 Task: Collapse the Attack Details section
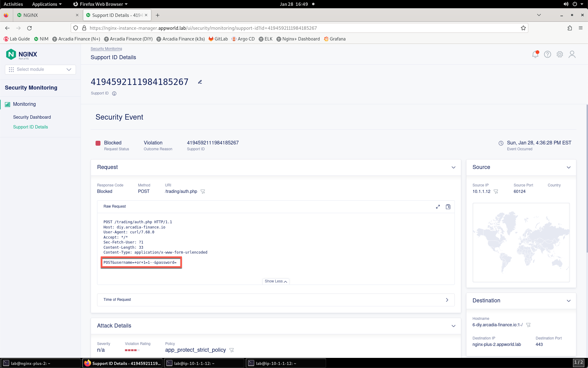453,326
